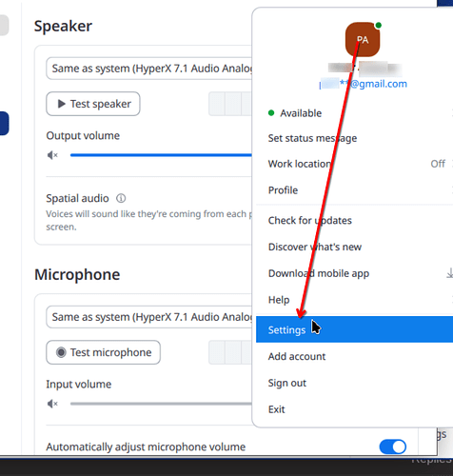Click the Speaker section heading
The width and height of the screenshot is (453, 476).
63,26
